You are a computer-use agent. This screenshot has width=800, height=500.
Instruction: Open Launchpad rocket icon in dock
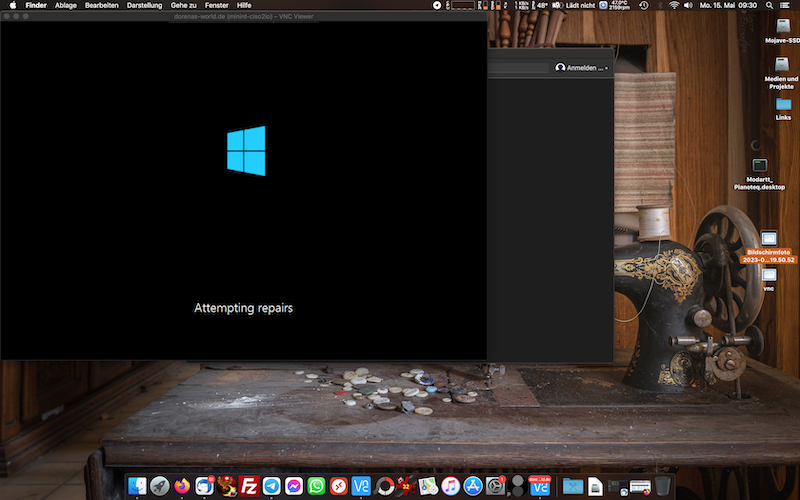(159, 486)
